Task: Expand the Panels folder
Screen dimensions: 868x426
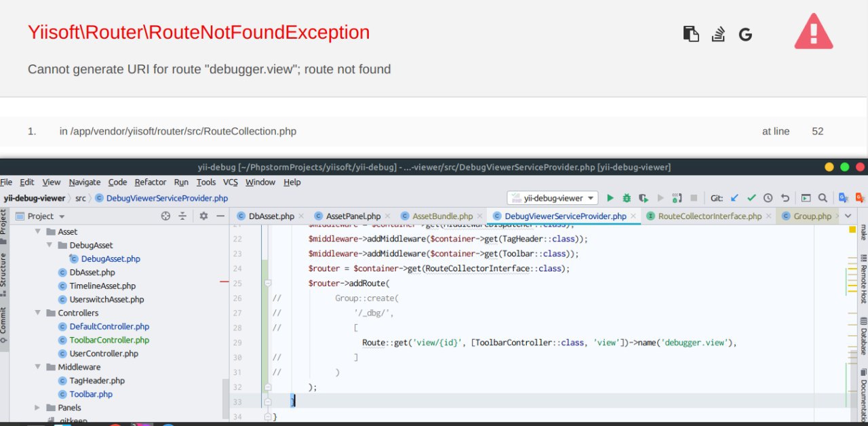Action: pyautogui.click(x=38, y=408)
